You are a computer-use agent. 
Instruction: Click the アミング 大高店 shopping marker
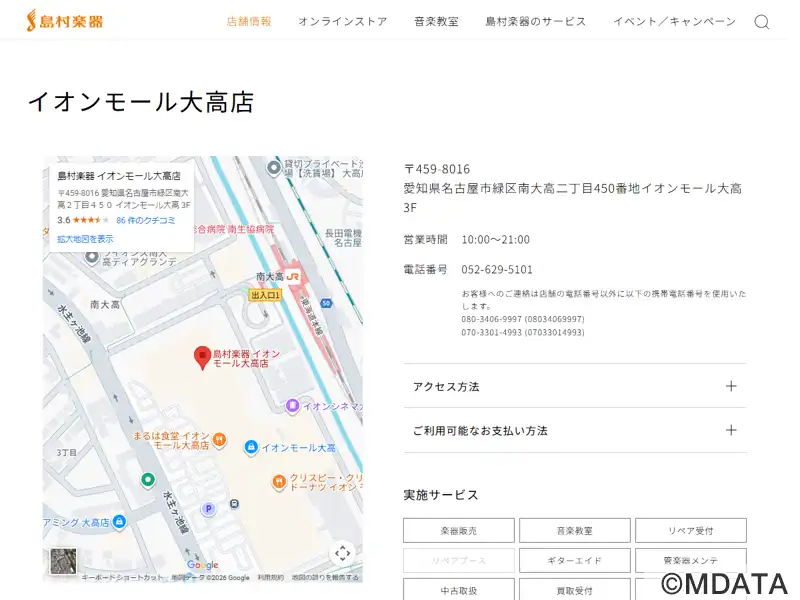[x=119, y=521]
